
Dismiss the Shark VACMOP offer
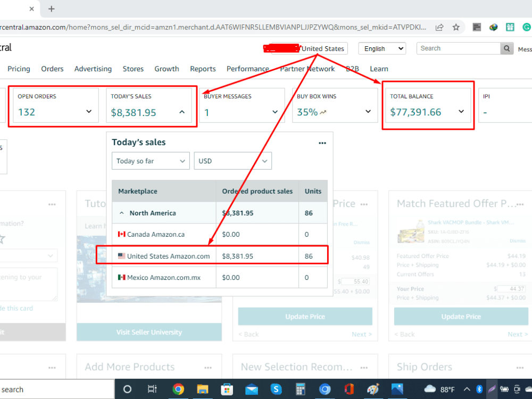518,241
